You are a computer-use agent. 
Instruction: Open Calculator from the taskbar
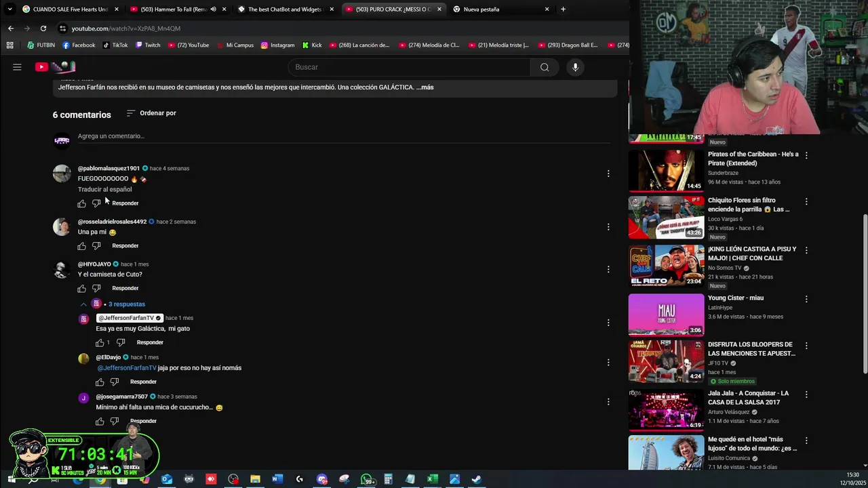click(388, 479)
